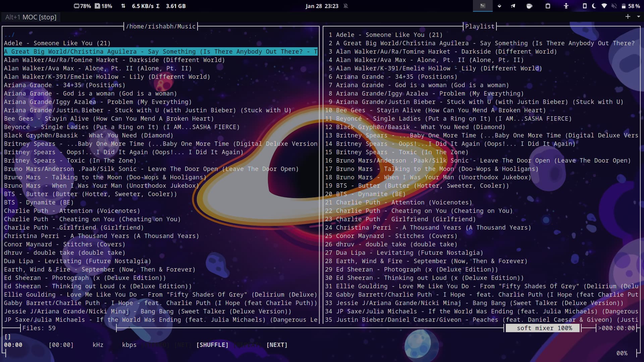This screenshot has width=644, height=362.
Task: Select playlist item 22 Cheating on You
Action: click(x=419, y=211)
